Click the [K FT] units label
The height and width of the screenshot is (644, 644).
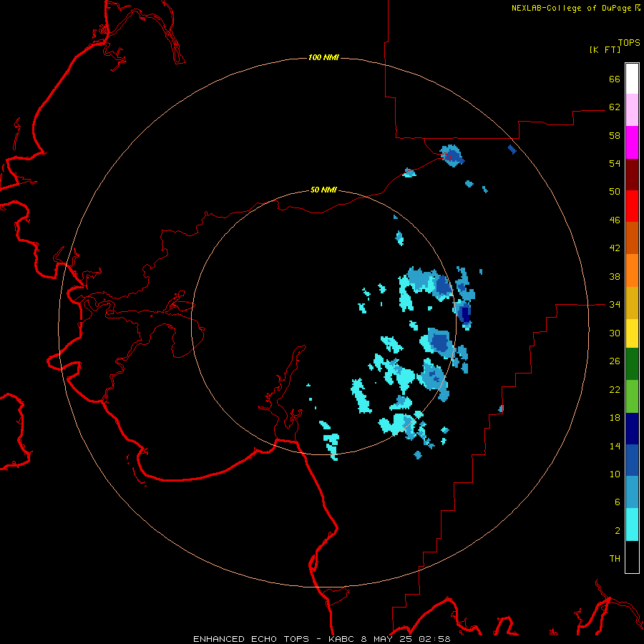[x=605, y=49]
